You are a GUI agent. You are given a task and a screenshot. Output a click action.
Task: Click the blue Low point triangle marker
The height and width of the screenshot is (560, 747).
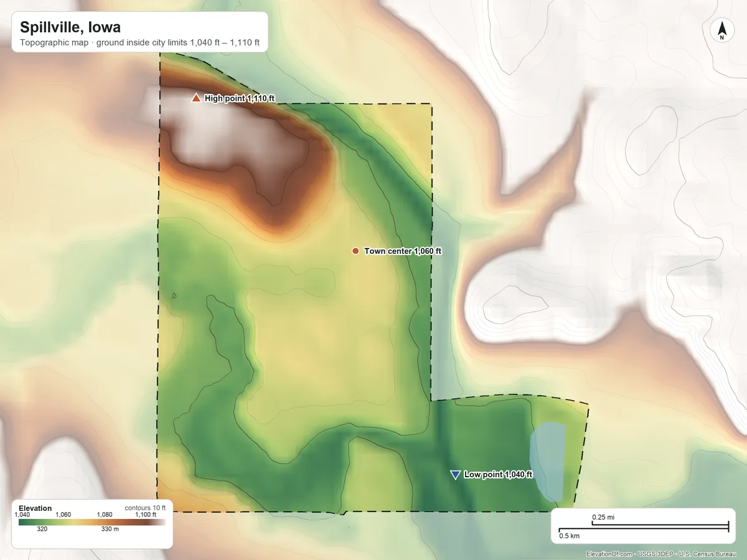click(455, 475)
